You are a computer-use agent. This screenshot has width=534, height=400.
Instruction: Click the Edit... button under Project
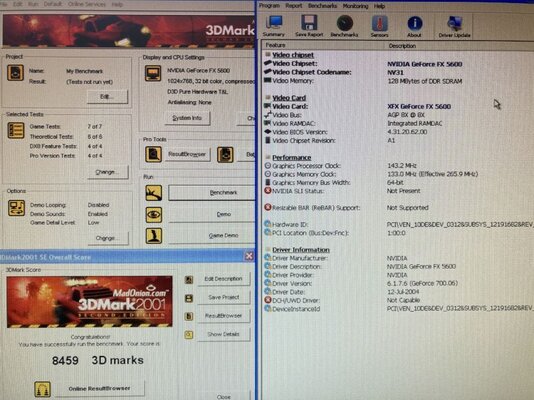pyautogui.click(x=108, y=97)
